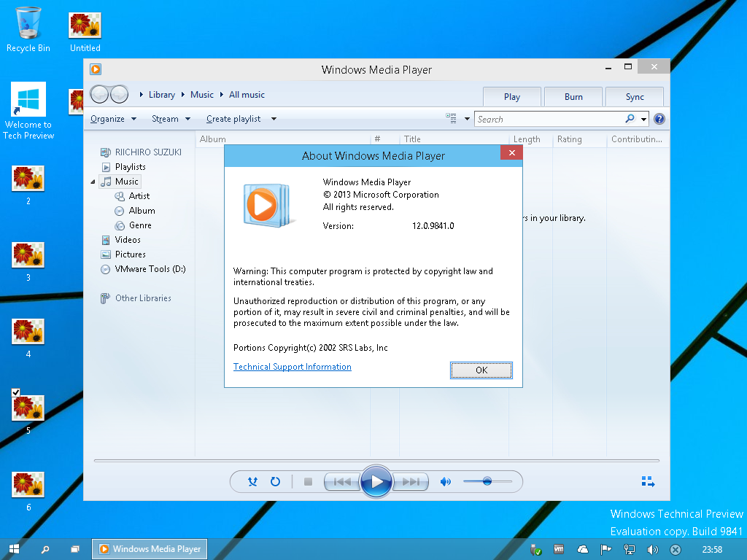Open Task View on the taskbar
Viewport: 747px width, 560px height.
click(x=75, y=549)
